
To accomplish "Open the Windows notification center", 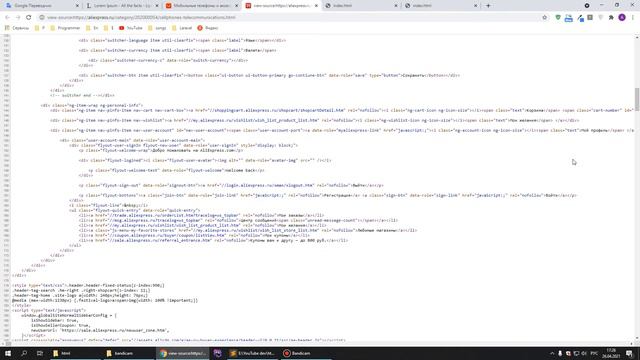I will point(629,353).
